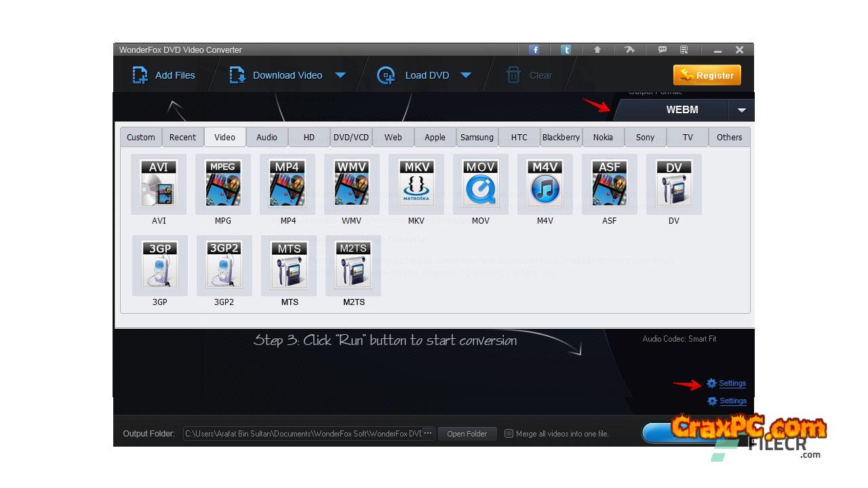Click the Register button
This screenshot has height=488, width=868.
[x=707, y=75]
